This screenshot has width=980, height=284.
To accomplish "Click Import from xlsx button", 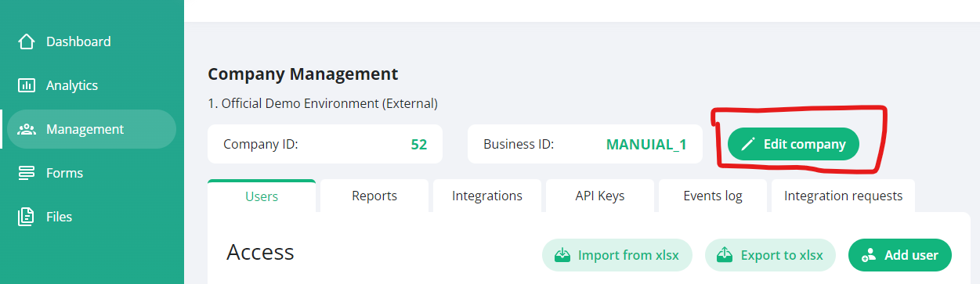I will click(617, 255).
